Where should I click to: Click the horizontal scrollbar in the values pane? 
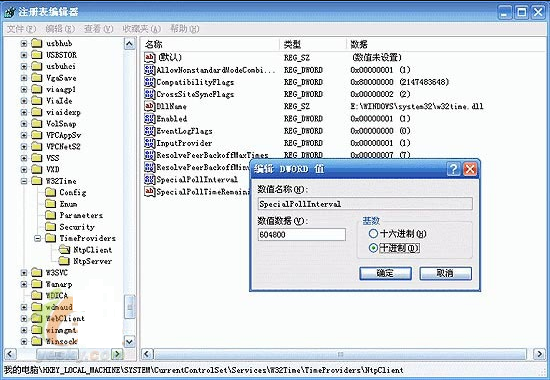[x=340, y=354]
